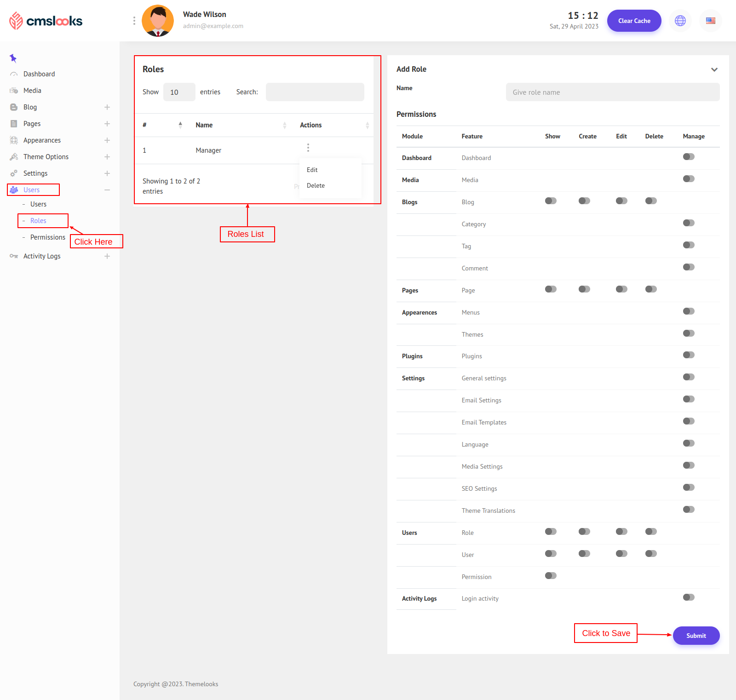Open the Show entries count dropdown
The image size is (736, 700).
coord(179,92)
